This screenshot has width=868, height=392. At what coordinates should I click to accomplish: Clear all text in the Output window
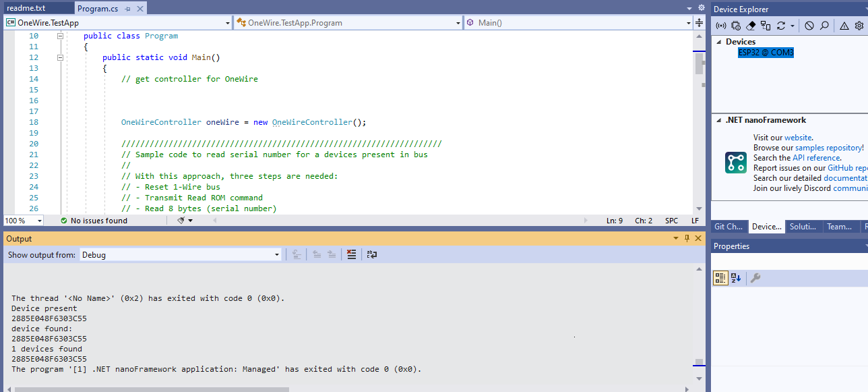coord(350,254)
